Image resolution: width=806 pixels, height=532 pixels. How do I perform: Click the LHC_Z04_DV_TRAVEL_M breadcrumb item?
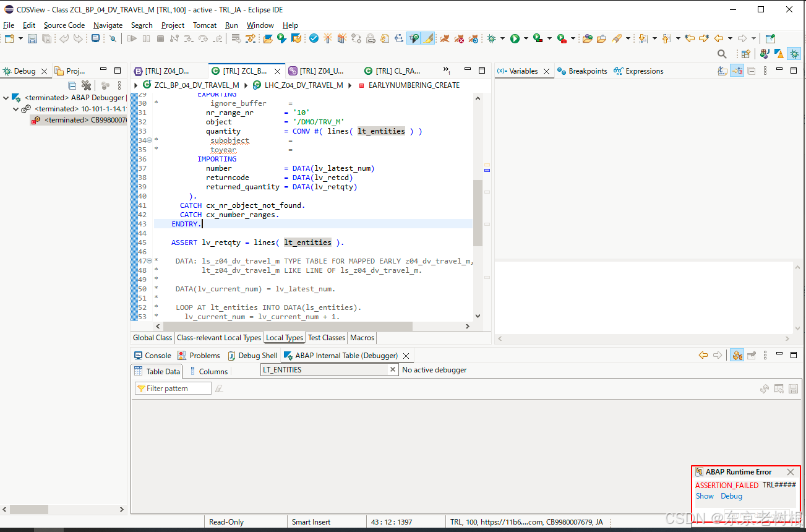pyautogui.click(x=304, y=85)
